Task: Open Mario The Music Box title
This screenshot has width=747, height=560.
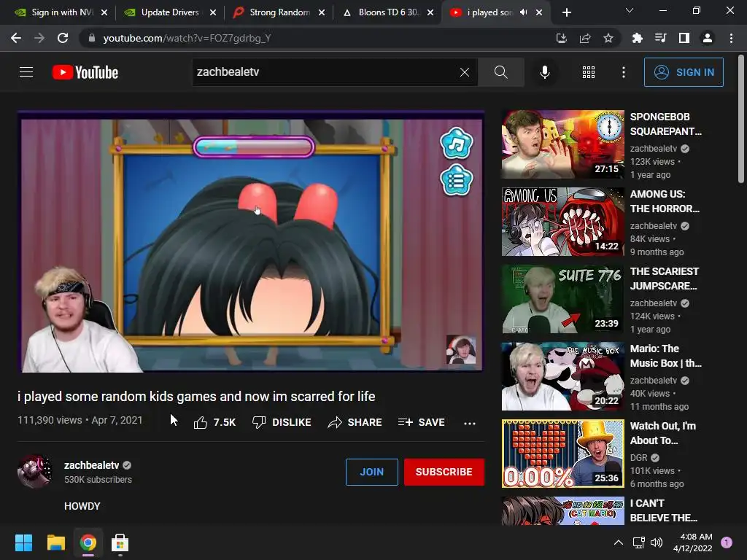Action: 665,356
